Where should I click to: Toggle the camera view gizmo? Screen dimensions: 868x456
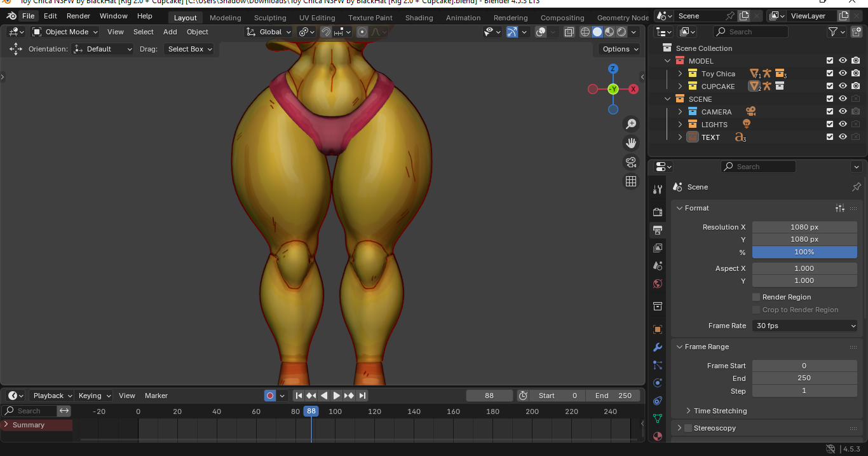631,162
